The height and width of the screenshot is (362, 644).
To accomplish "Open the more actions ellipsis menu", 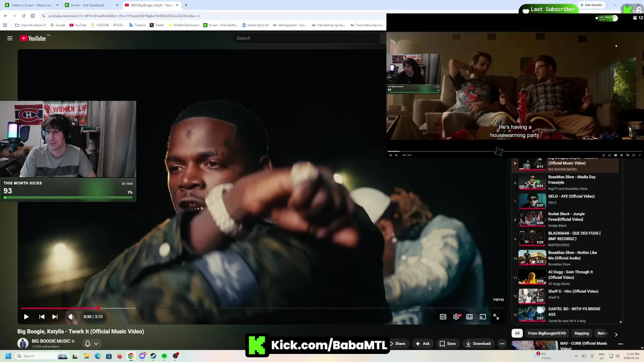I will pyautogui.click(x=502, y=344).
